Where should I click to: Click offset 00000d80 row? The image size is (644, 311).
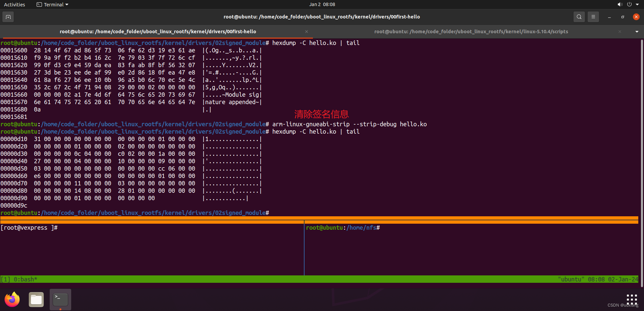131,191
